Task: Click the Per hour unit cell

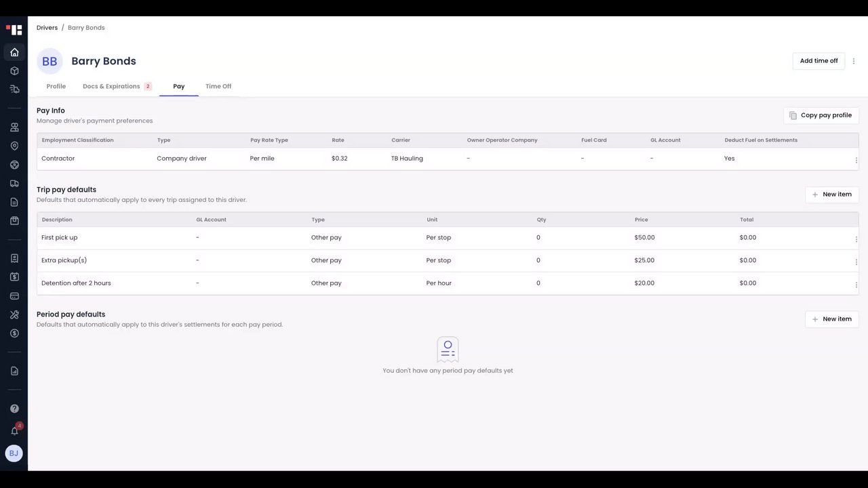Action: coord(439,283)
